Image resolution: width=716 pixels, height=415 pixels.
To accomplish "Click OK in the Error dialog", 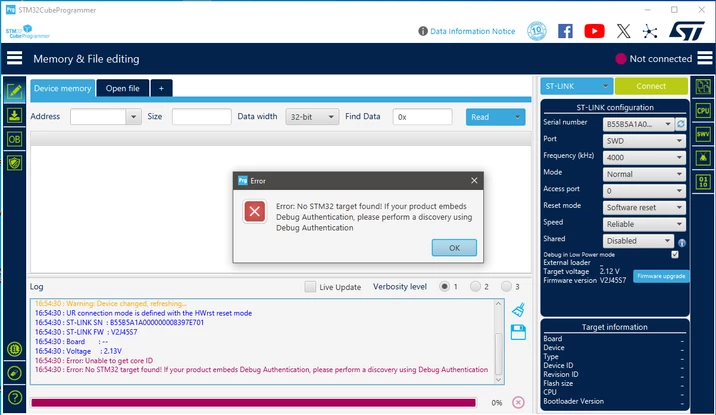I will click(454, 247).
